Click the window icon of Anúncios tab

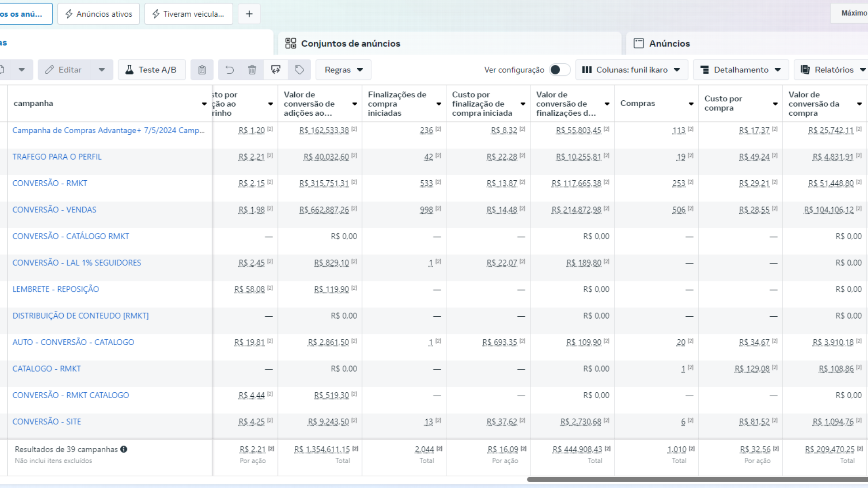[x=639, y=43]
